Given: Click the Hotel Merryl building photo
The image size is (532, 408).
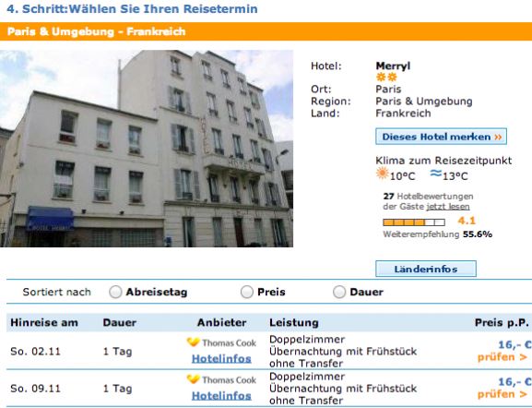Looking at the screenshot, I should [147, 149].
